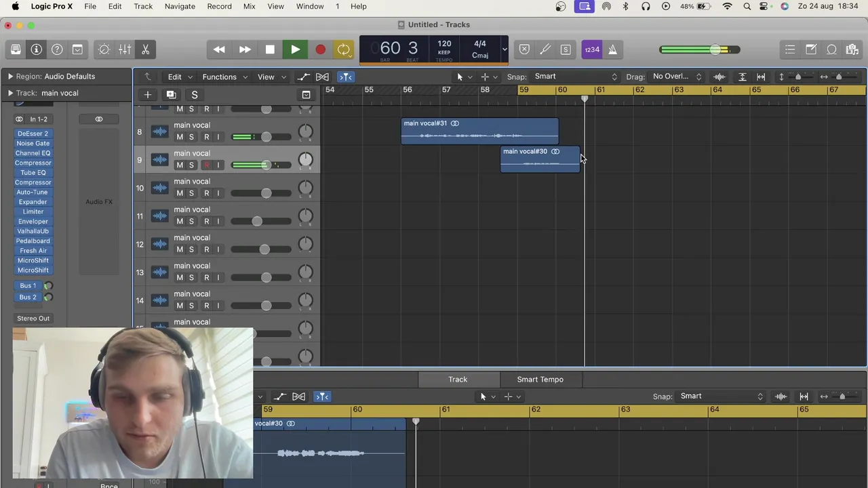Viewport: 868px width, 488px height.
Task: Stop playback with the square button
Action: pos(270,49)
